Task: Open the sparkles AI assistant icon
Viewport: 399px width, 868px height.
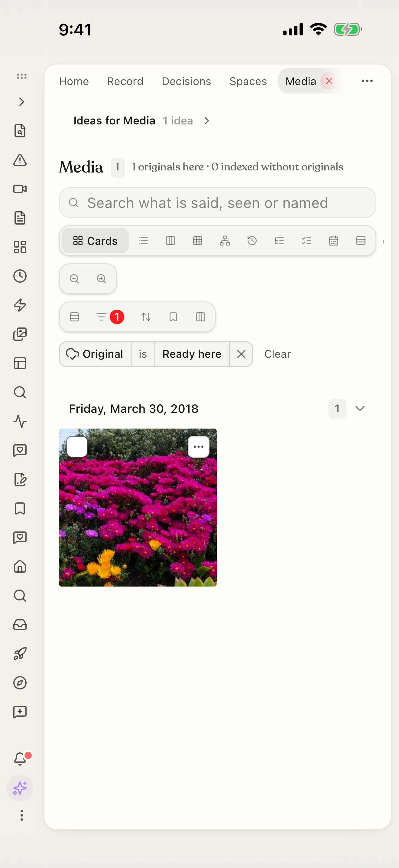Action: point(20,788)
